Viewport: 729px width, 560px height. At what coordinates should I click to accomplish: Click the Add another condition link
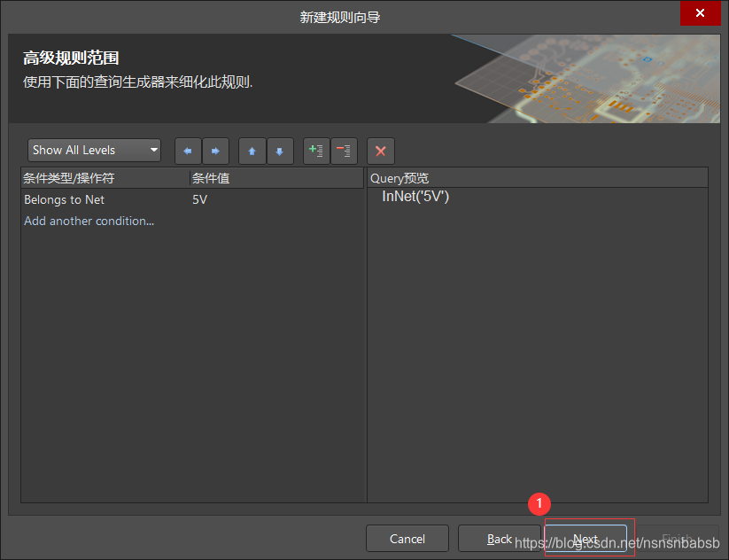(89, 221)
